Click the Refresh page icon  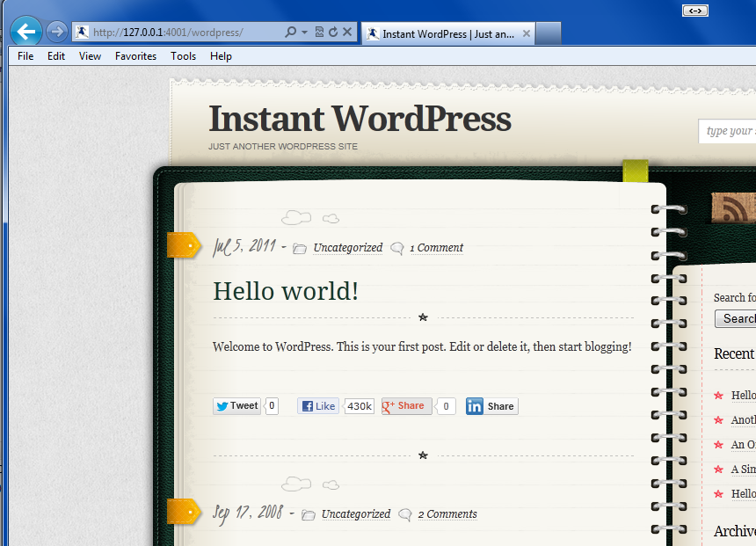tap(333, 33)
